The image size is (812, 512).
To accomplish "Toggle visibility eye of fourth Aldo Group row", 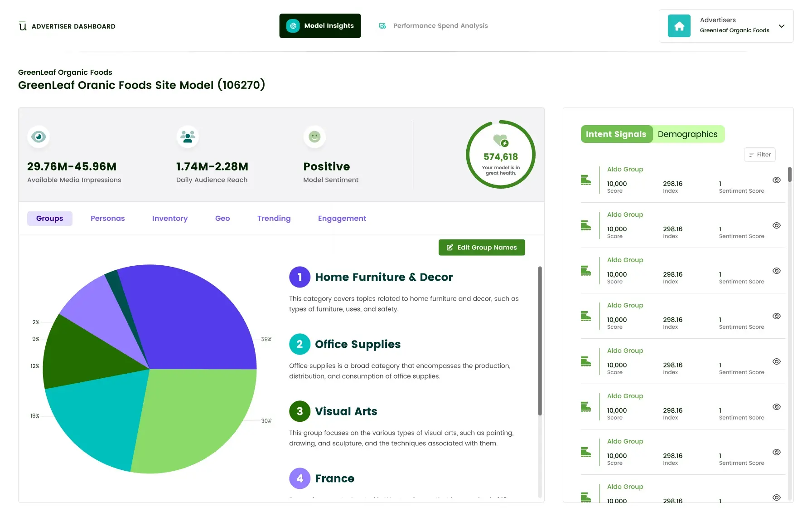I will (776, 316).
